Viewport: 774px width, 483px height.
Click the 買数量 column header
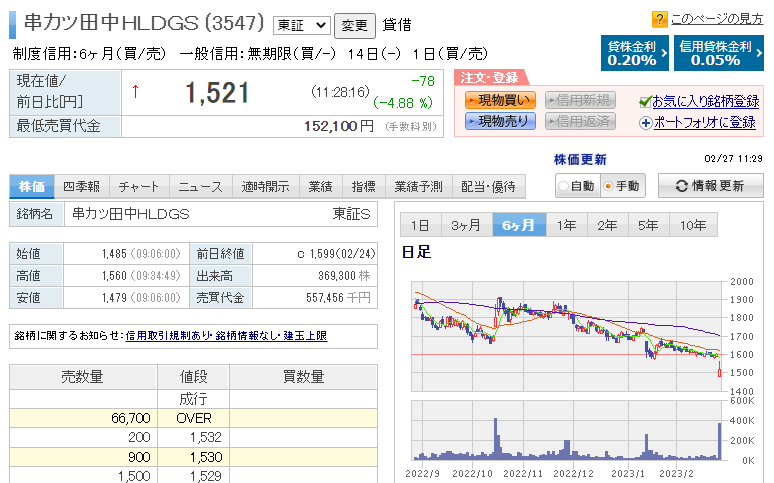[x=303, y=377]
